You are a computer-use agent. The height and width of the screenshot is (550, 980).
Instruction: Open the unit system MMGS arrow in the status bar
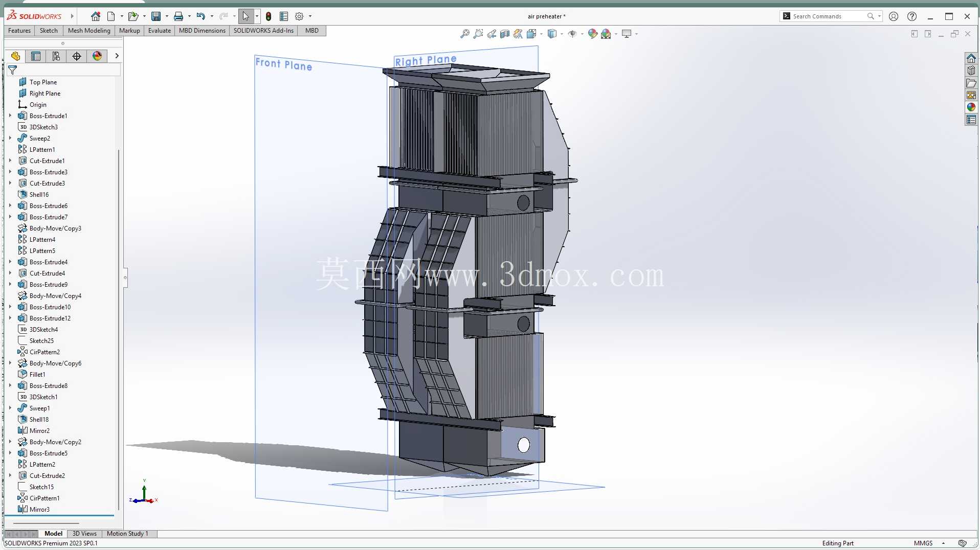(943, 543)
